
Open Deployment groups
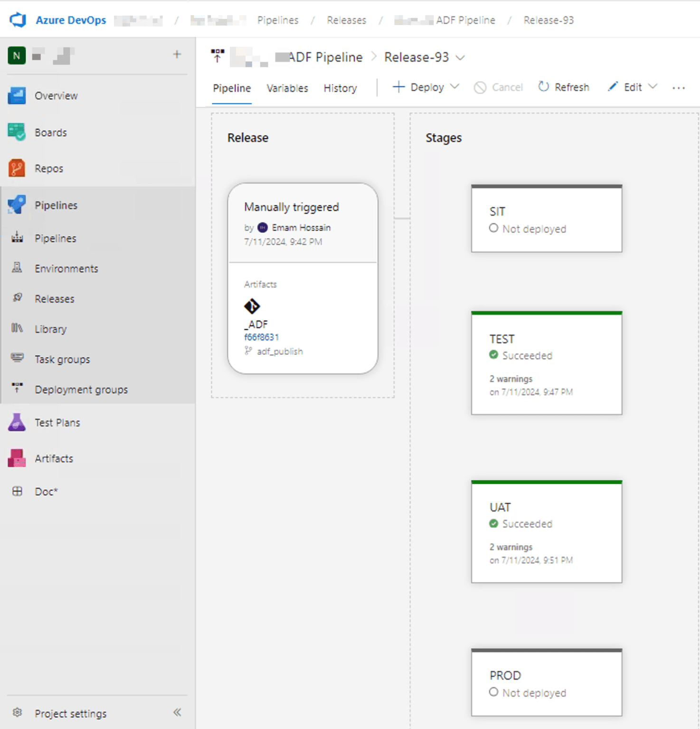coord(81,389)
